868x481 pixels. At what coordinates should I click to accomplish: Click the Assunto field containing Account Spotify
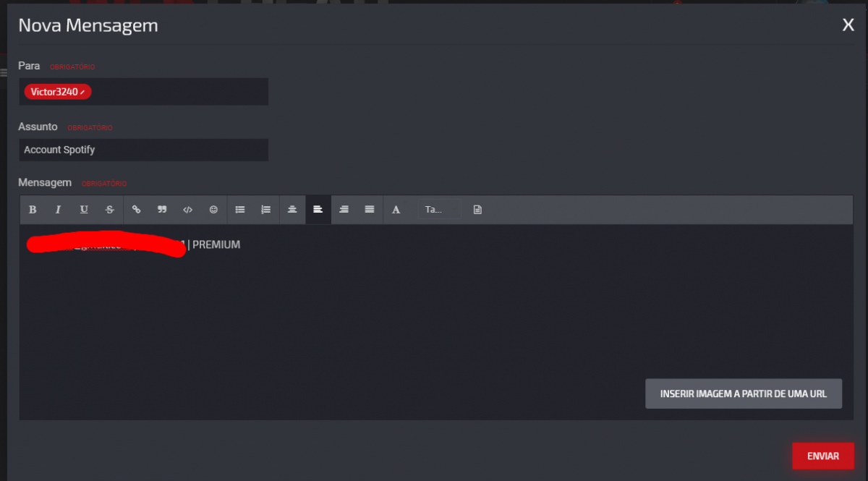pos(143,150)
